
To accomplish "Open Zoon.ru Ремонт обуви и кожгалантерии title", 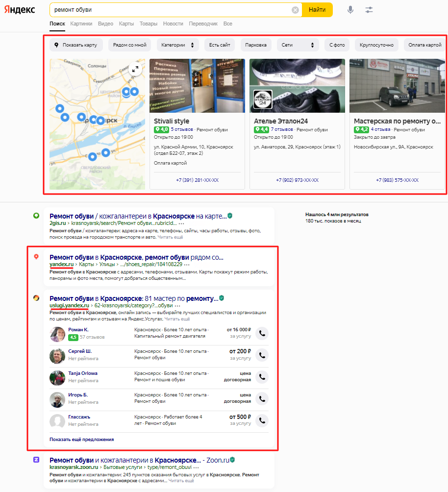I will tap(139, 460).
